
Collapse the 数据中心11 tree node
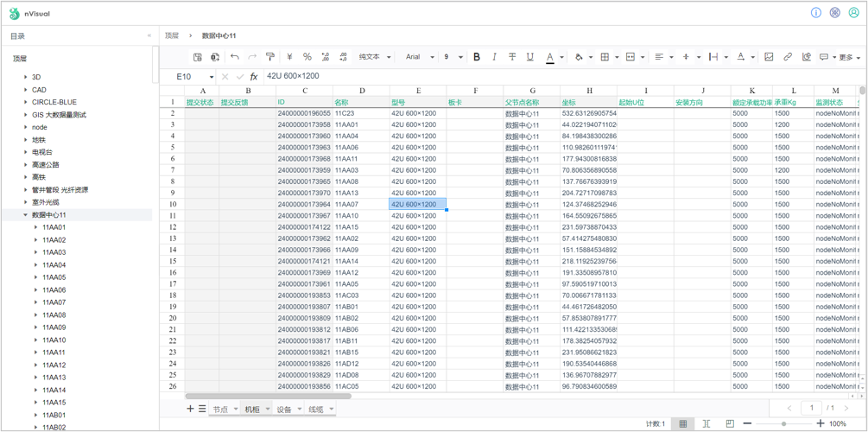click(25, 215)
